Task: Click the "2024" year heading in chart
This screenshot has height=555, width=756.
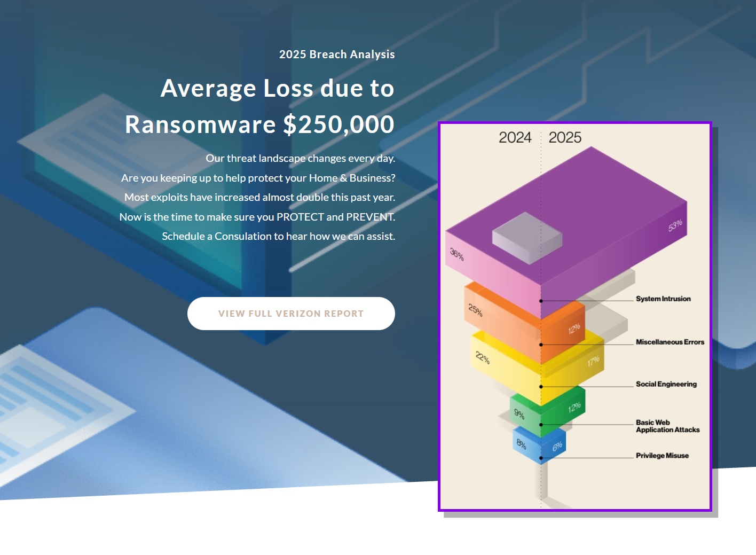Action: pos(515,137)
